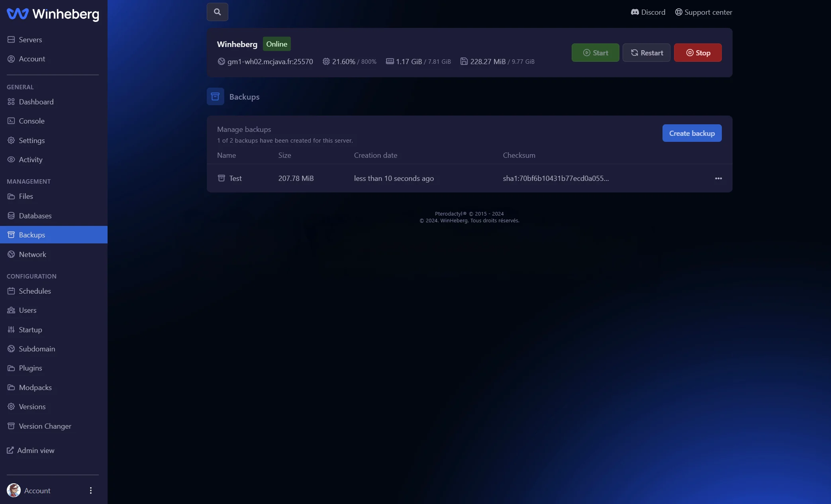
Task: Stop the server with red button
Action: pos(698,53)
